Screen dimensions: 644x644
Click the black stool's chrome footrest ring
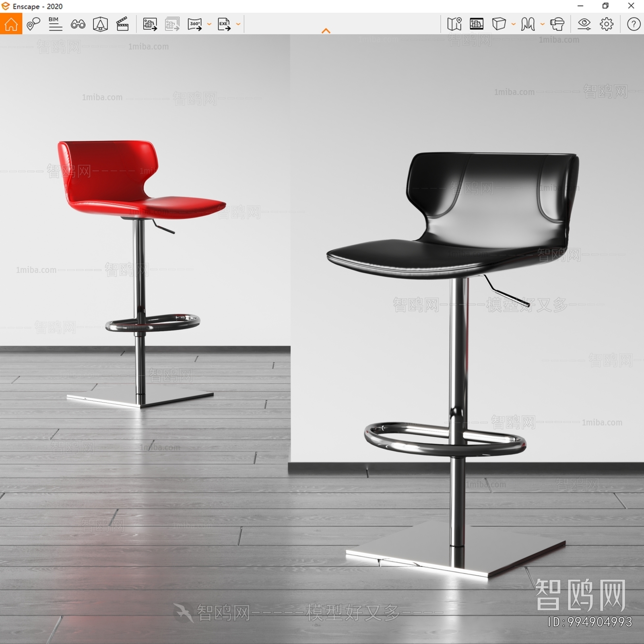pos(445,439)
